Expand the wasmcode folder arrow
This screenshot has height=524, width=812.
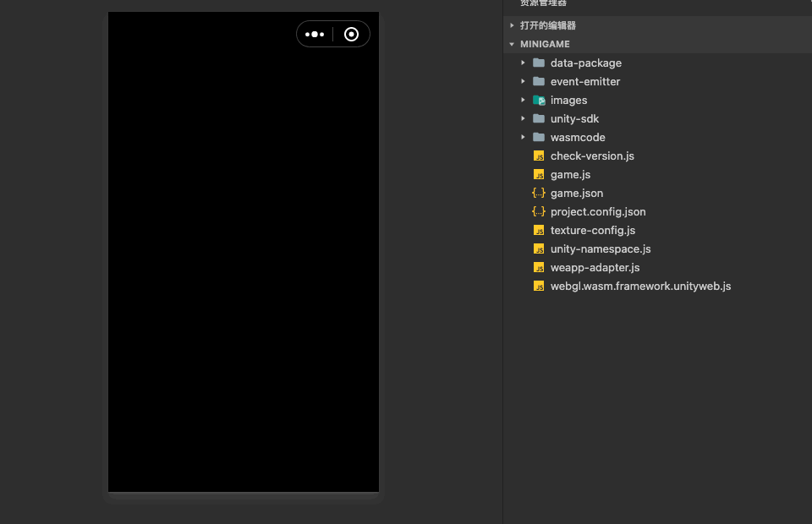click(x=523, y=137)
